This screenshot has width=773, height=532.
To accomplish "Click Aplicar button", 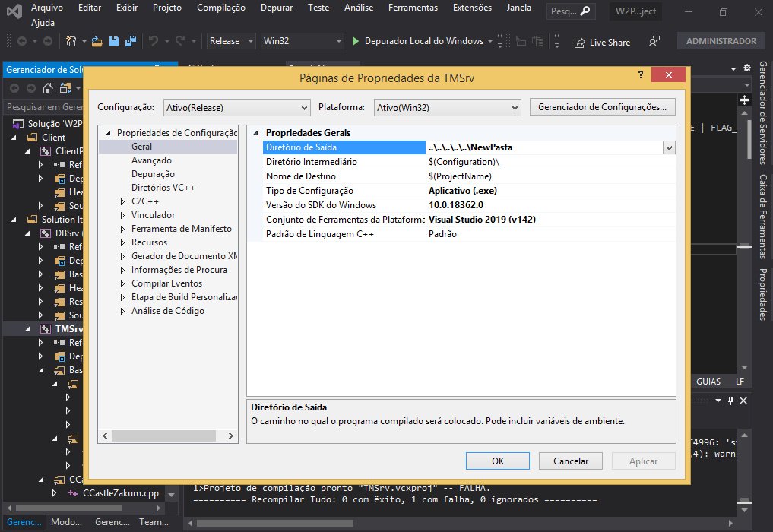I will pos(643,461).
